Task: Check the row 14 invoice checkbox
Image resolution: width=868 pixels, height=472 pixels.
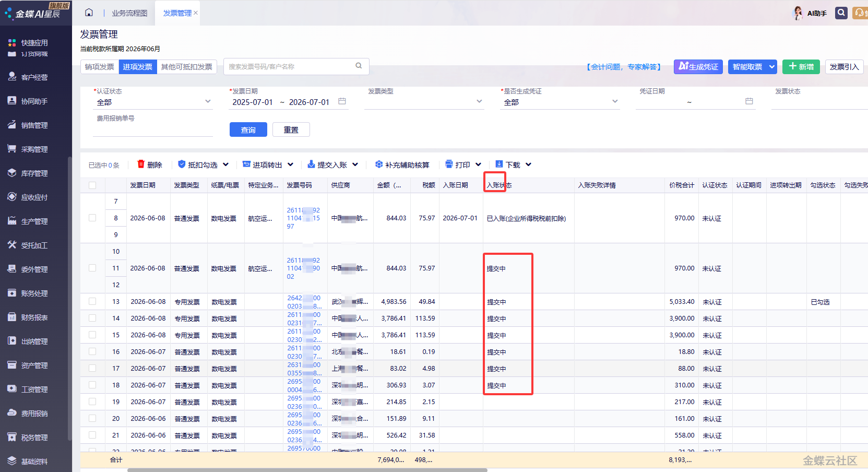Action: point(92,318)
